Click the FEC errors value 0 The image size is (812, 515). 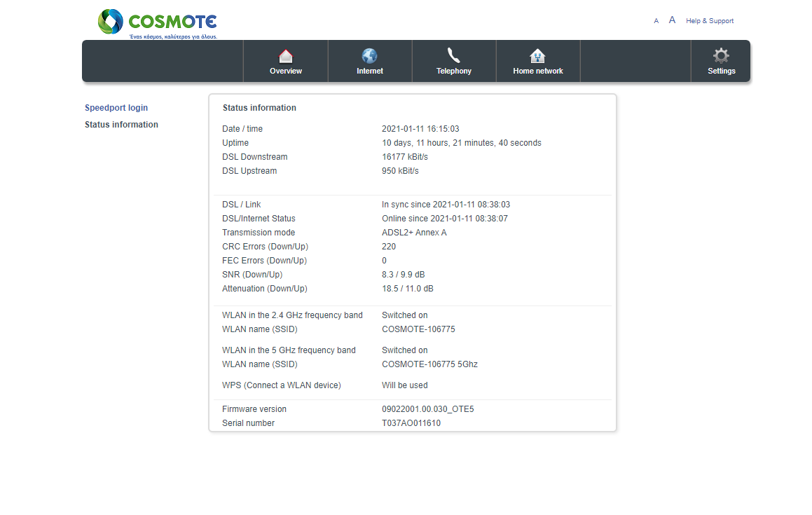click(384, 261)
